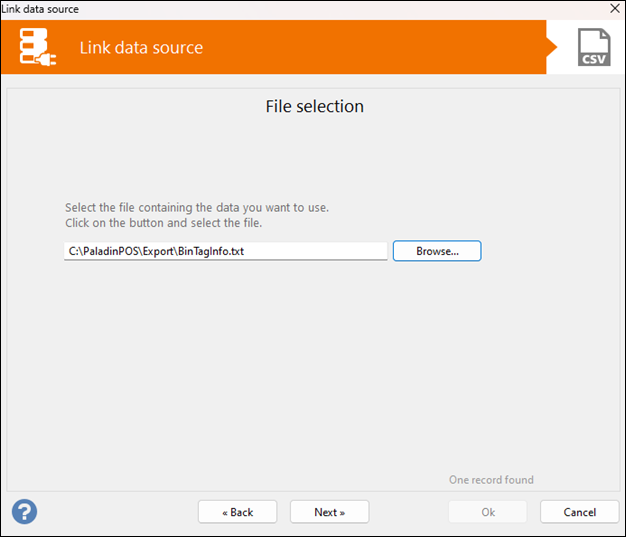Go to previous step with Back button
The height and width of the screenshot is (537, 626).
(x=237, y=512)
